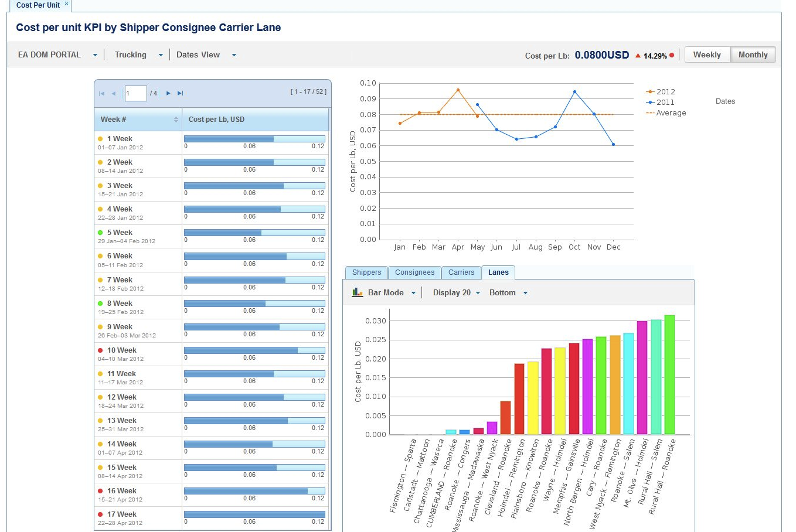Screen dimensions: 796x532
Task: Open the Bottom dropdown
Action: tap(508, 292)
